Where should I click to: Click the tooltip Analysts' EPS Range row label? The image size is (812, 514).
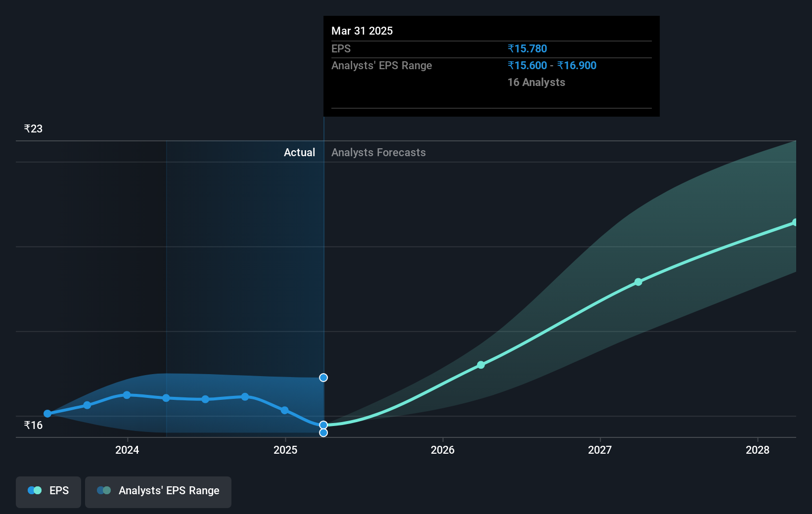(381, 66)
